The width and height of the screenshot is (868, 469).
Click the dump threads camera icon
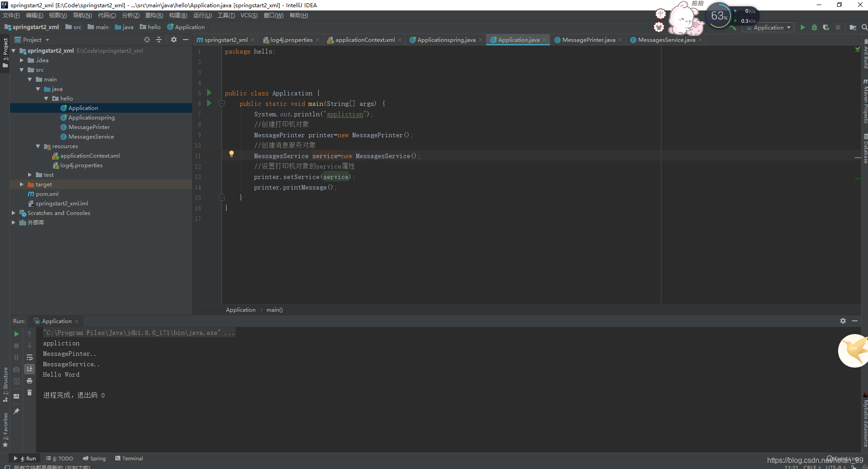click(16, 369)
